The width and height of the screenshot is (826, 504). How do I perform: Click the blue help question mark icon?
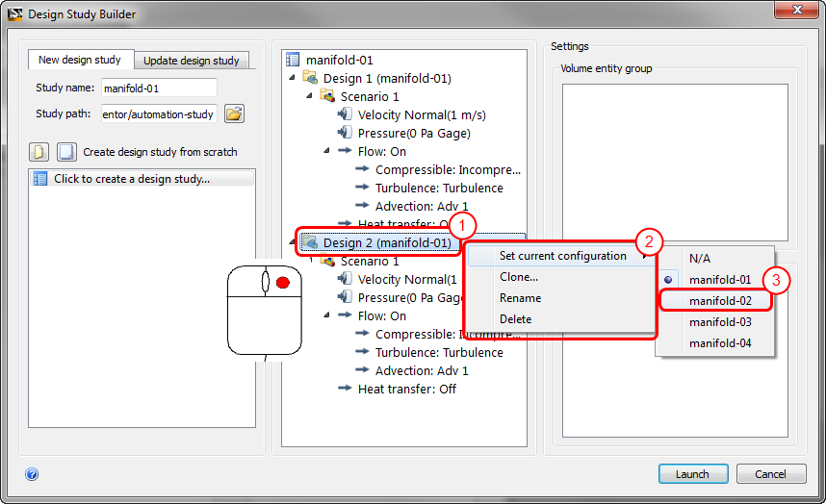(32, 474)
